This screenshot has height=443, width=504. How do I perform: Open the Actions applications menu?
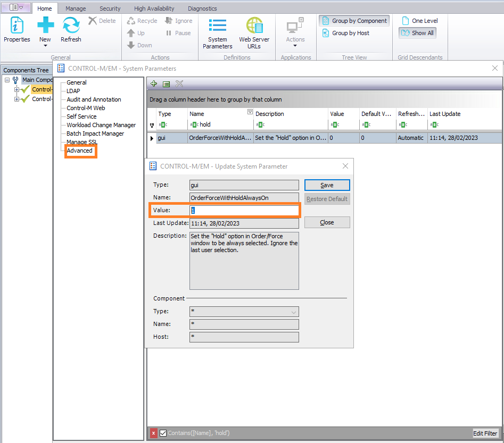(295, 32)
